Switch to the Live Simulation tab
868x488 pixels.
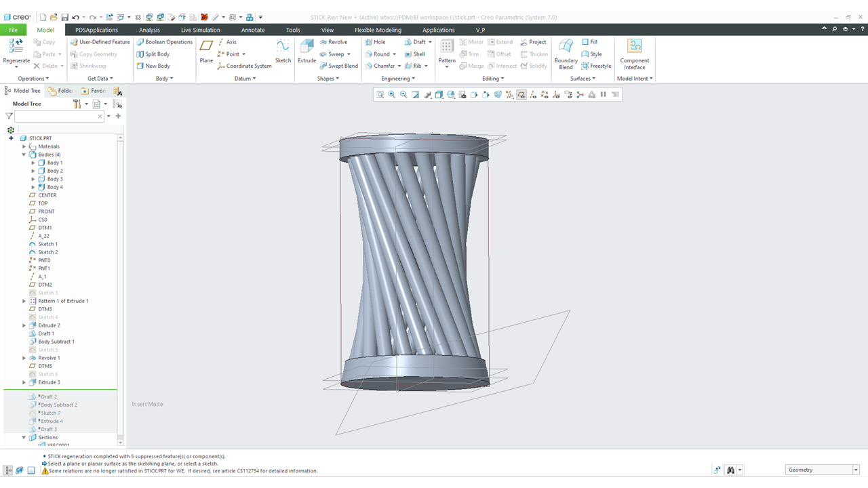[x=200, y=30]
